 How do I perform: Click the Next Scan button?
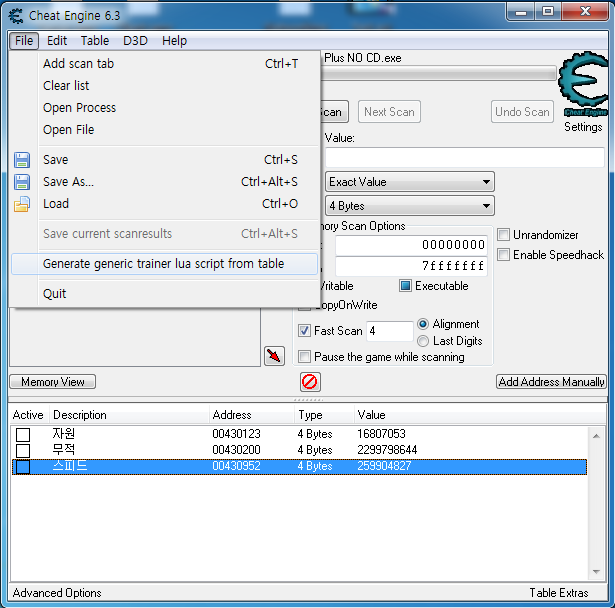click(x=389, y=112)
